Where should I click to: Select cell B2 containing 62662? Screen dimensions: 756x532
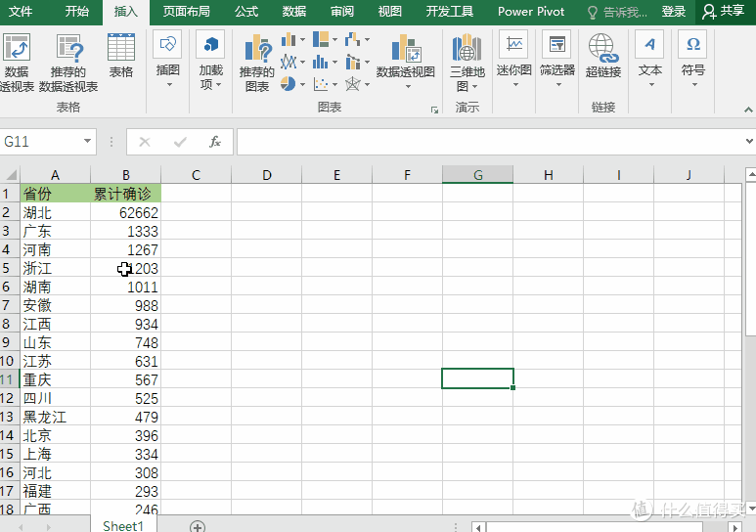pos(125,212)
